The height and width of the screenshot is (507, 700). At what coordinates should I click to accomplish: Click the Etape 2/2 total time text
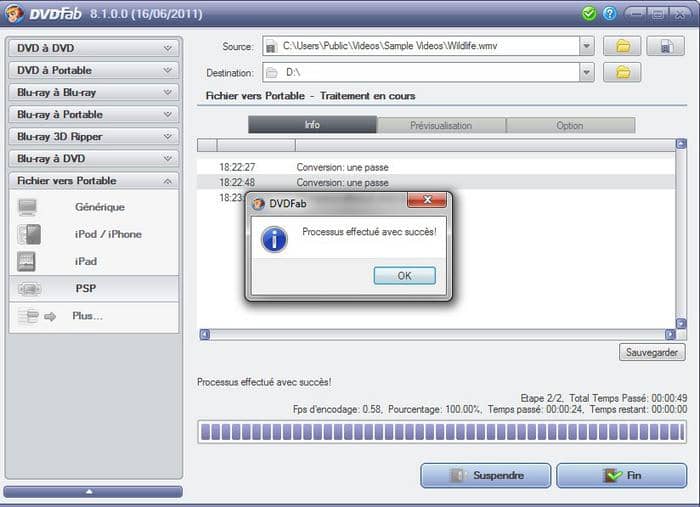(604, 398)
